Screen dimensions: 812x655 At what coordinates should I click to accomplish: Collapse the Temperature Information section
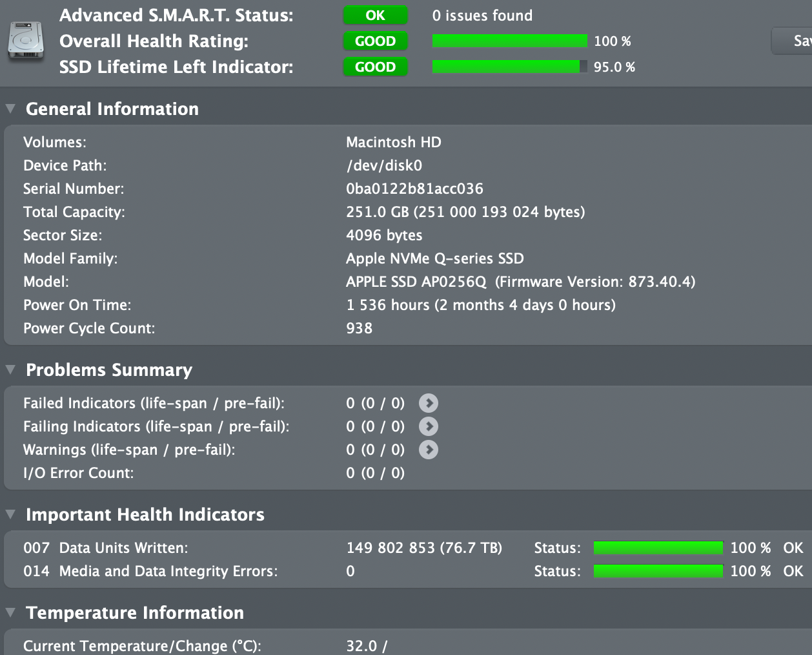point(10,612)
